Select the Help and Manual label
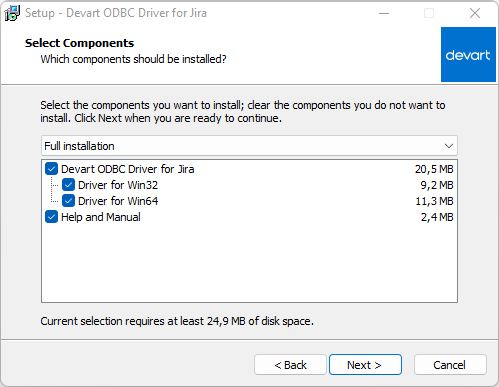 pos(101,217)
